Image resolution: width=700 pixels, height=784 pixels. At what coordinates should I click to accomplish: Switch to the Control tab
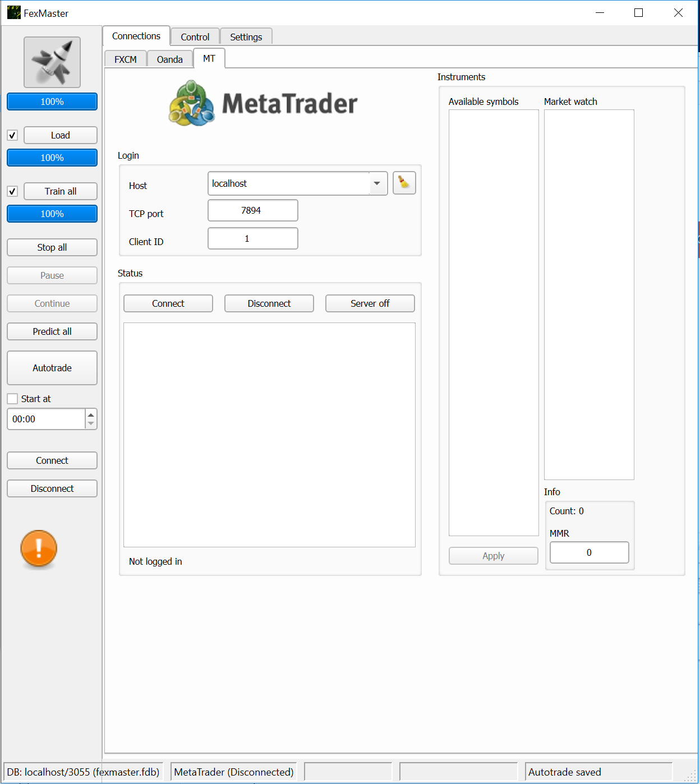pyautogui.click(x=195, y=37)
